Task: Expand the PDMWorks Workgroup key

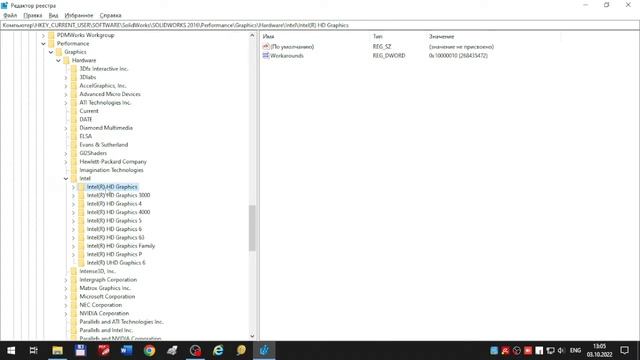Action: (x=43, y=36)
